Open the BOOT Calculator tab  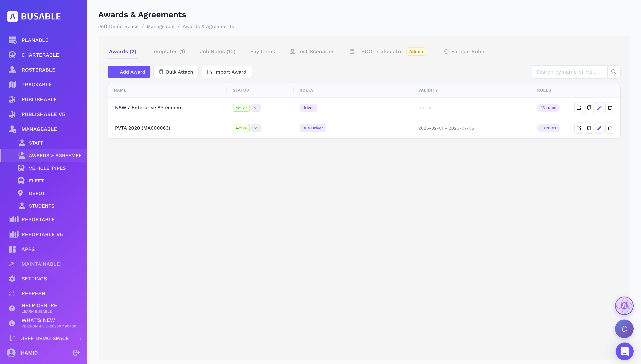pyautogui.click(x=388, y=52)
